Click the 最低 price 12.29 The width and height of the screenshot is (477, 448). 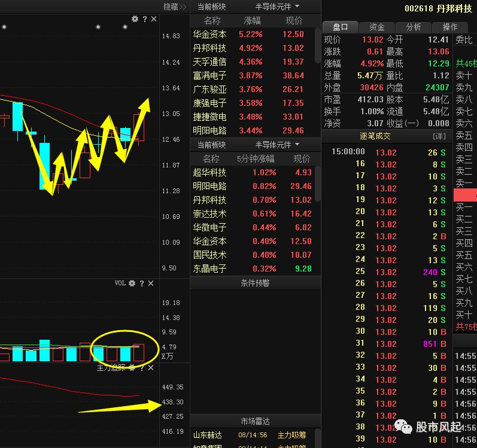(438, 63)
